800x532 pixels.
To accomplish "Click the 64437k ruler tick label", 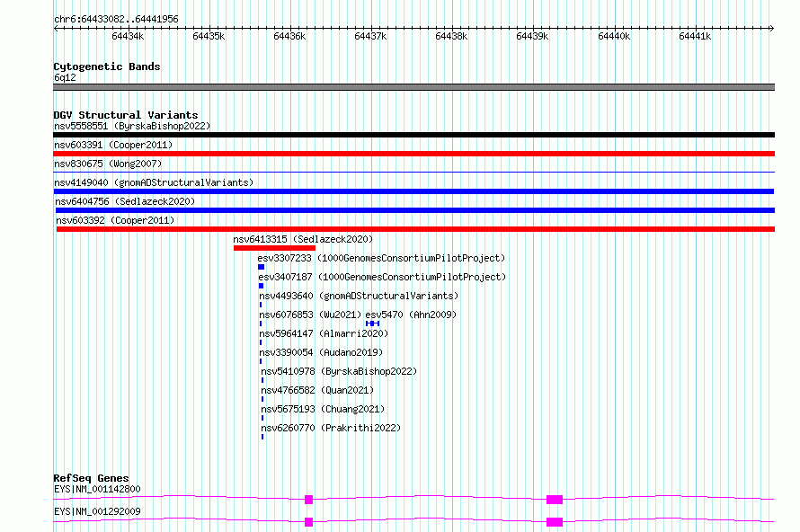I will pyautogui.click(x=370, y=36).
